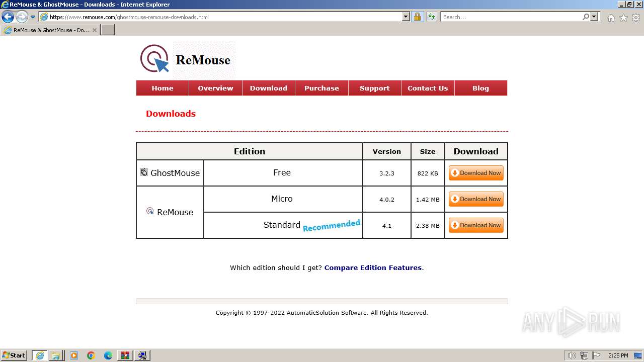Screen dimensions: 644x362
Task: Open the Home menu item
Action: tap(163, 88)
